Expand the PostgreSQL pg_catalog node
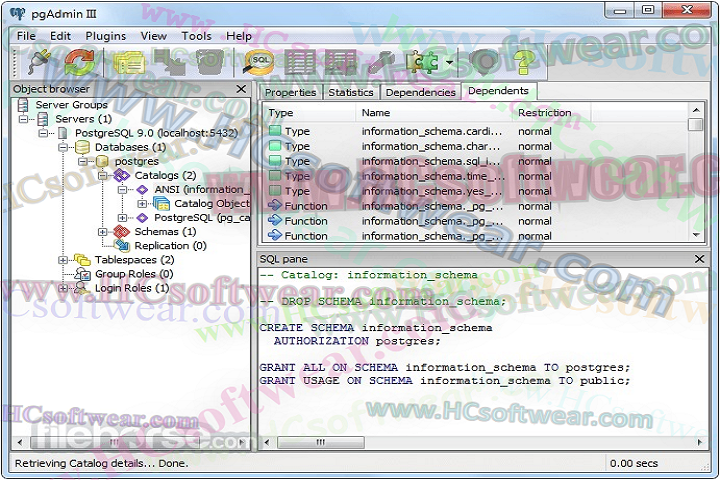The height and width of the screenshot is (480, 720). (122, 218)
